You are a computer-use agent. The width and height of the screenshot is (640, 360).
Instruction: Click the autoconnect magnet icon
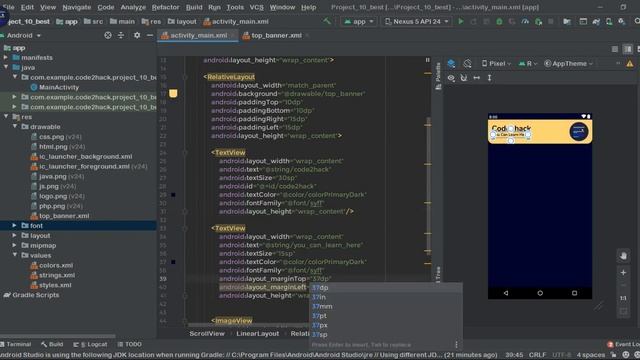click(464, 78)
